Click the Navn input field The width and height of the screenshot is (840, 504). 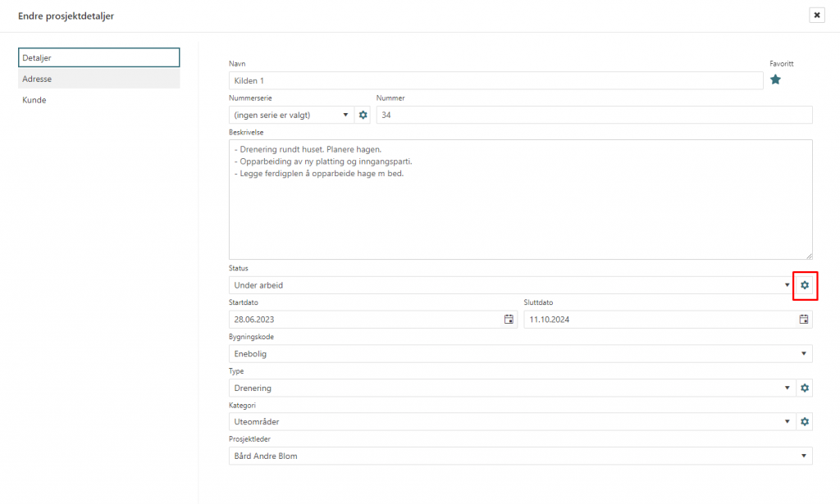click(x=495, y=80)
